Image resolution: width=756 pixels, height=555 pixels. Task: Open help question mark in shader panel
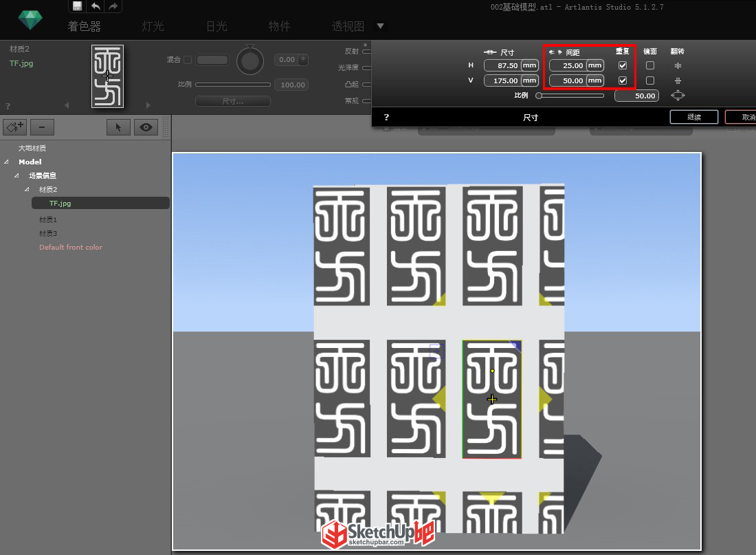tap(8, 106)
